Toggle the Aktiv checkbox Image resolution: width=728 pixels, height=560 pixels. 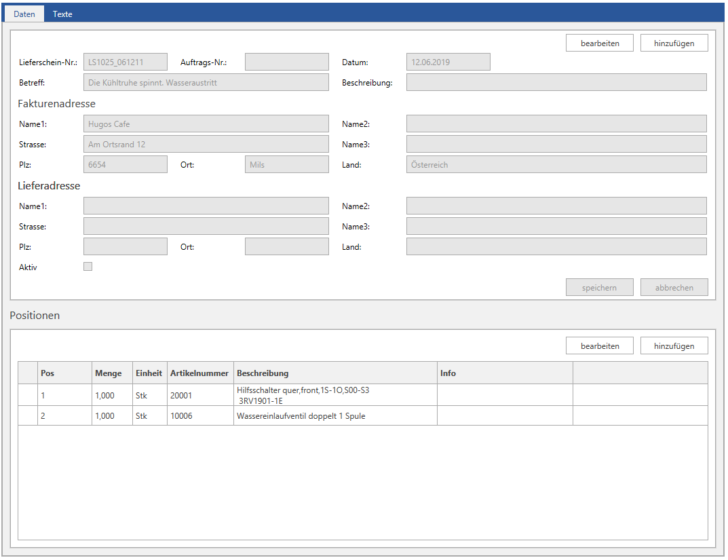pos(88,267)
